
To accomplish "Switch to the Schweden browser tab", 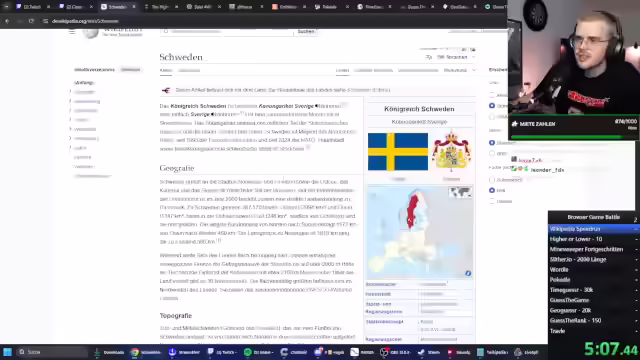I will (118, 7).
